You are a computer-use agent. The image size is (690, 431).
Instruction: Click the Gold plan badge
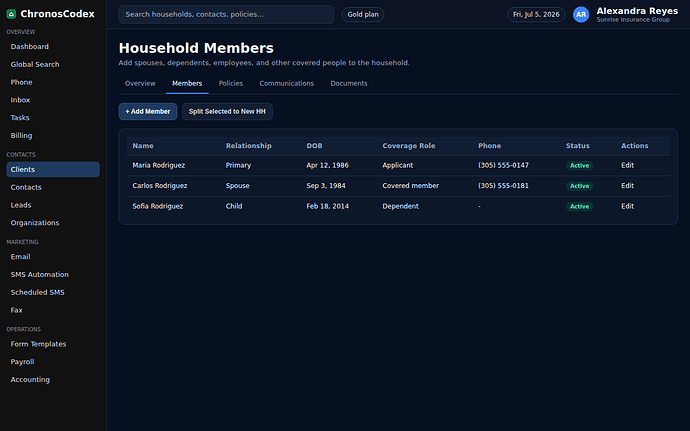pyautogui.click(x=363, y=15)
